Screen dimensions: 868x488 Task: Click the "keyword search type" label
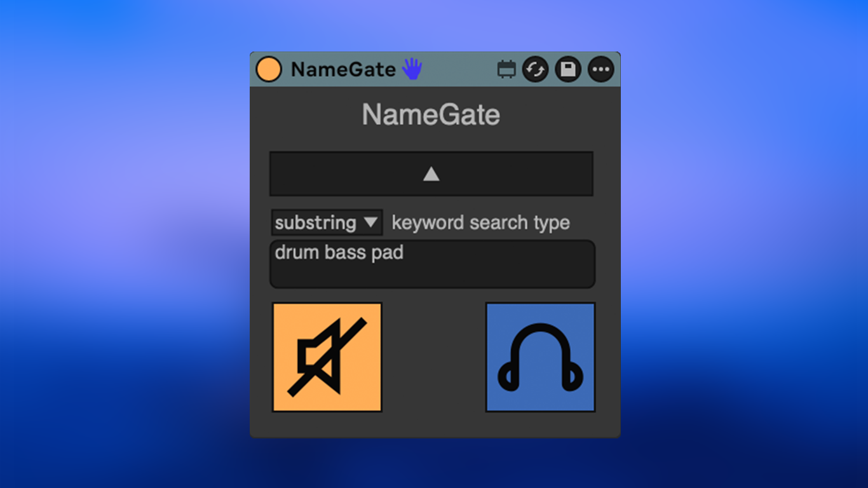coord(480,223)
